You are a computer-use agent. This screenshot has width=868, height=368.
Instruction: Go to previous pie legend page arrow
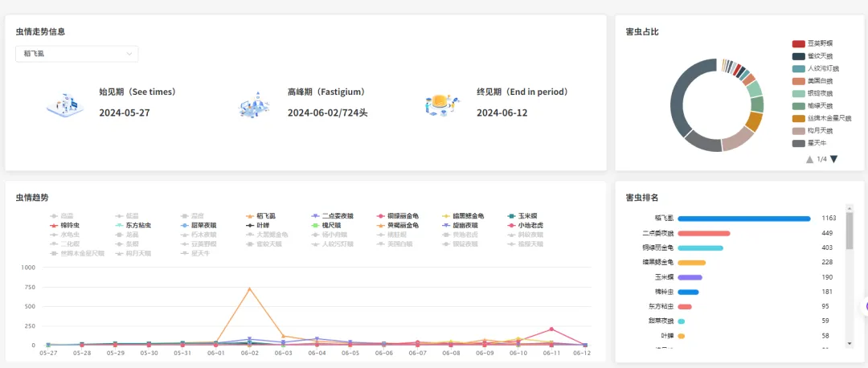pyautogui.click(x=809, y=159)
